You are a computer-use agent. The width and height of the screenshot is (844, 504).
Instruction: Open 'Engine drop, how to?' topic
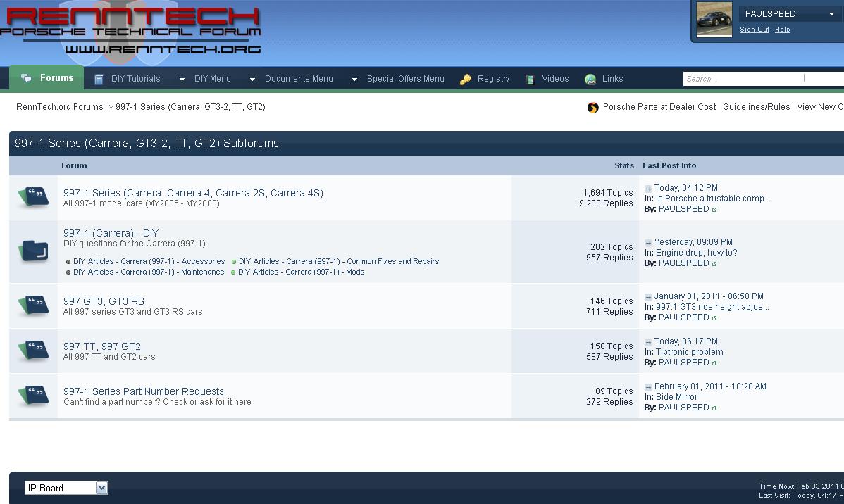click(x=697, y=253)
